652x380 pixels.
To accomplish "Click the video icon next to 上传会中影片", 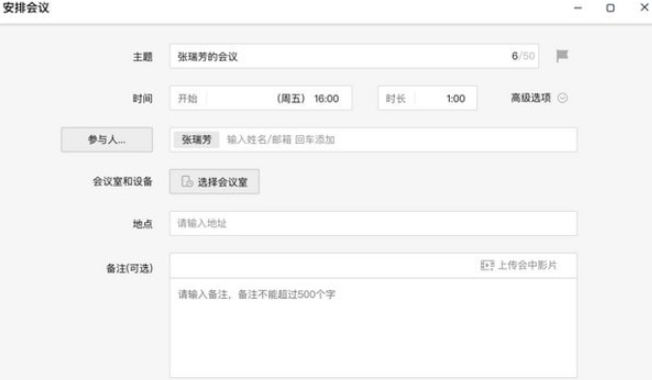I will [x=487, y=265].
